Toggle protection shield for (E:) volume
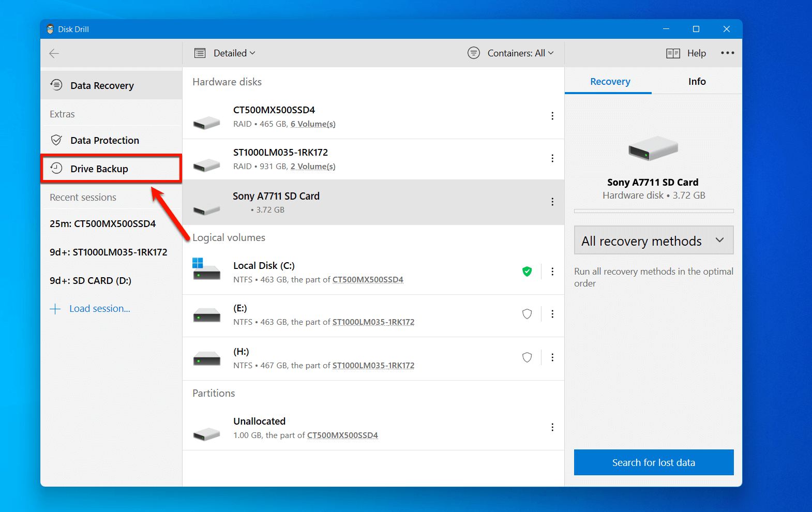This screenshot has height=512, width=812. (527, 314)
